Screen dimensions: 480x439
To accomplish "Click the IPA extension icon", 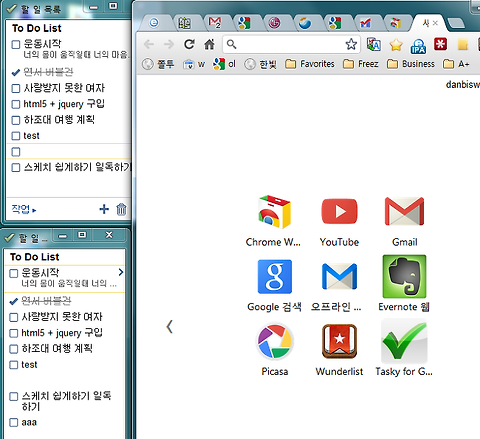I will point(418,46).
